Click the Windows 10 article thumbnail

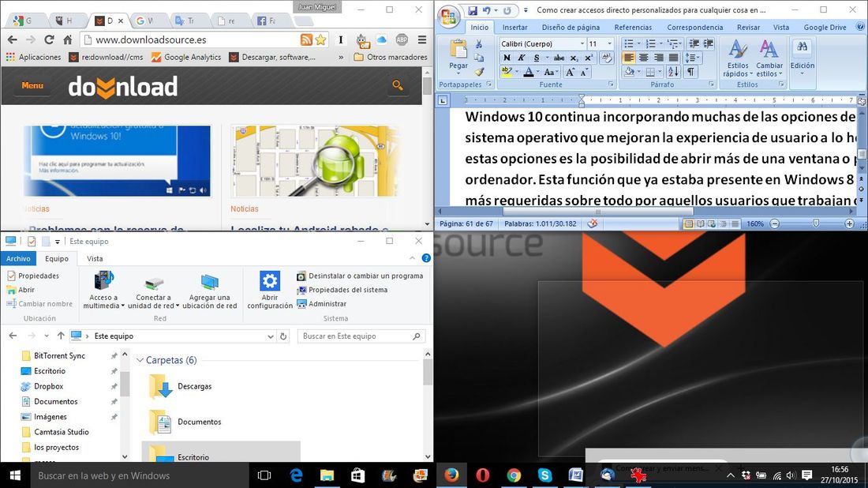click(117, 160)
